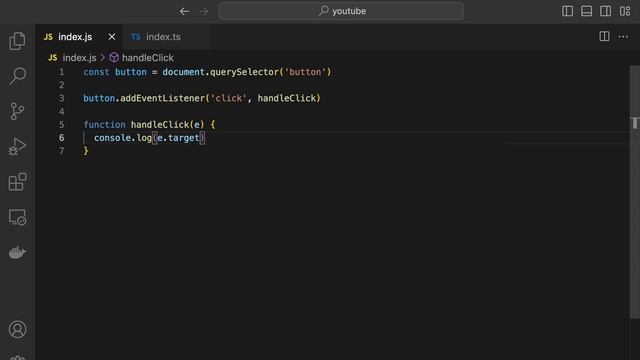
Task: Click the youtube command center search box
Action: [x=341, y=11]
